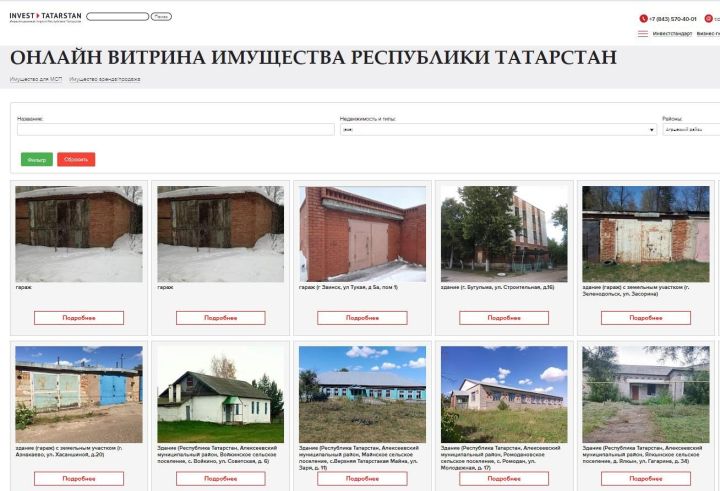
Task: Open the hamburger menu icon
Action: [x=643, y=34]
